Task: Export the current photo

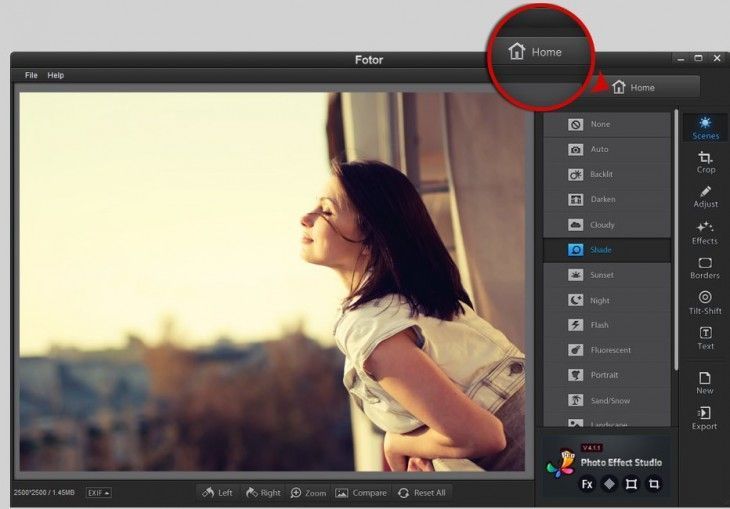Action: click(704, 418)
